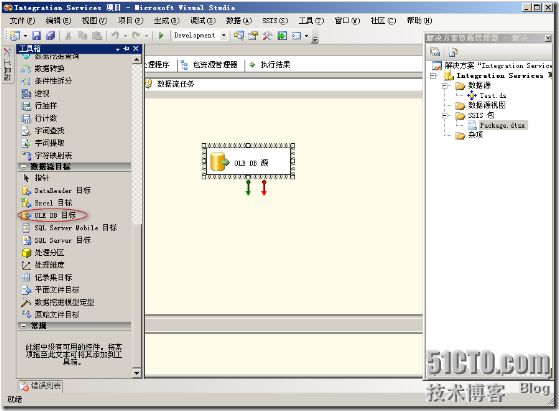The height and width of the screenshot is (411, 559).
Task: Click the Undo arrow icon
Action: coord(115,35)
